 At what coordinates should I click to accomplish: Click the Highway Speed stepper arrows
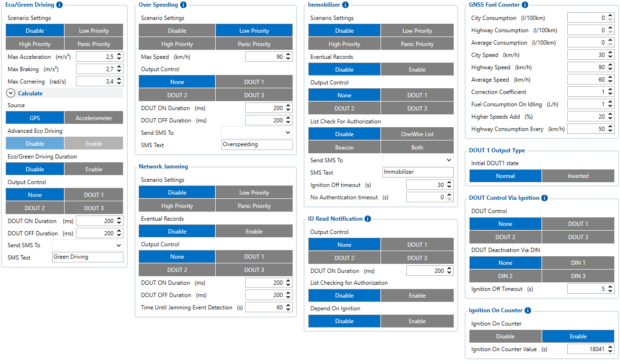[610, 67]
